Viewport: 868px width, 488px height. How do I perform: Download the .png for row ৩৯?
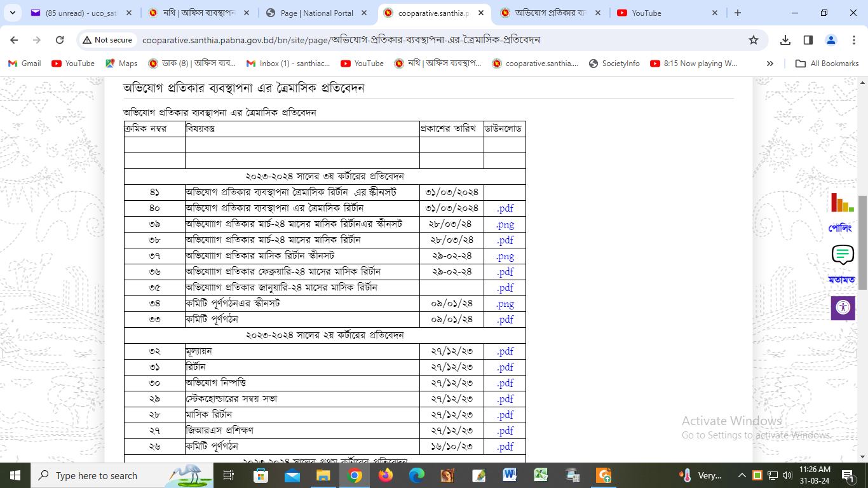(x=505, y=224)
